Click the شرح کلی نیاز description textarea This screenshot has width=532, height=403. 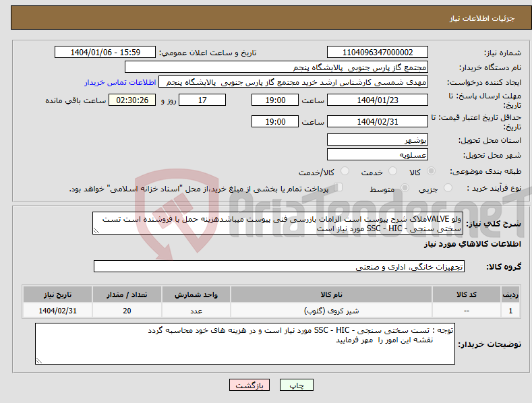tap(278, 223)
